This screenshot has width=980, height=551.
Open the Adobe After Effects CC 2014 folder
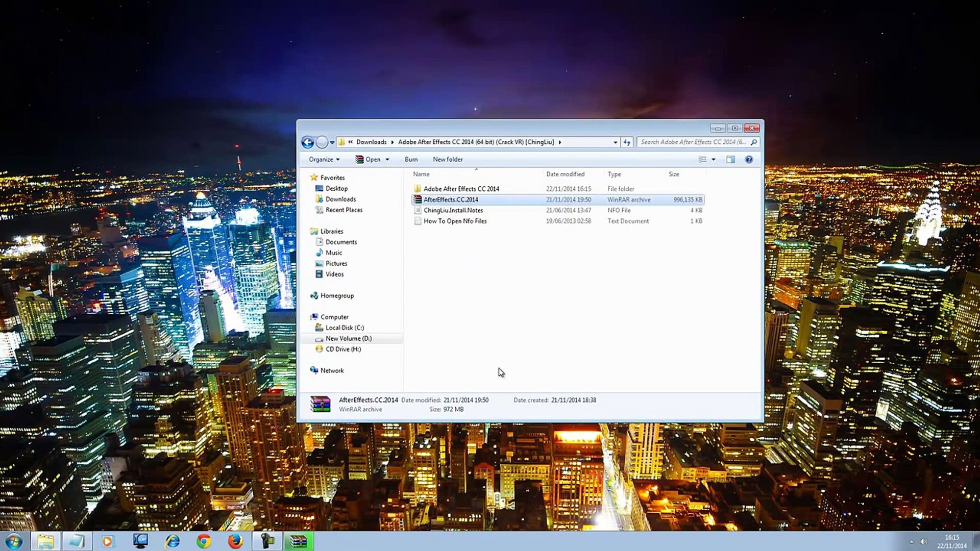pos(461,189)
